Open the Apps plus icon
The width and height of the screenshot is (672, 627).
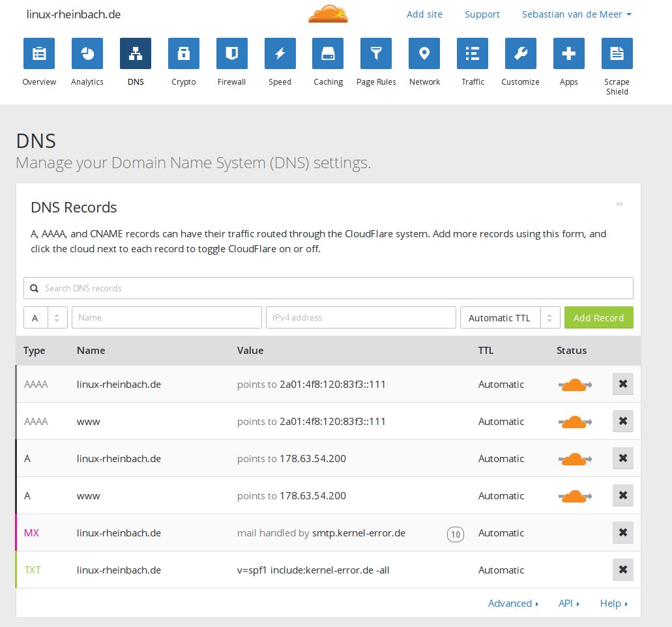tap(569, 53)
